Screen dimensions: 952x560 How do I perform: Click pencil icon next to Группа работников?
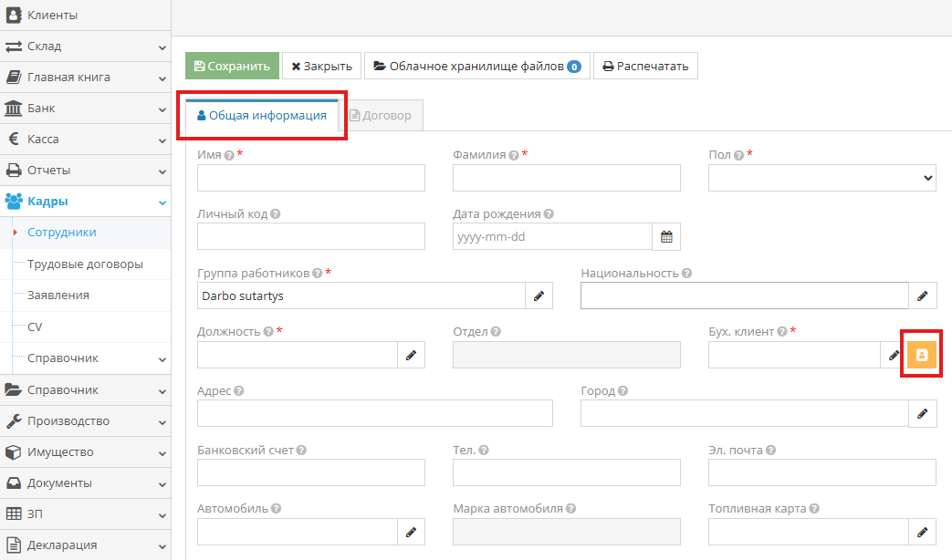click(539, 296)
